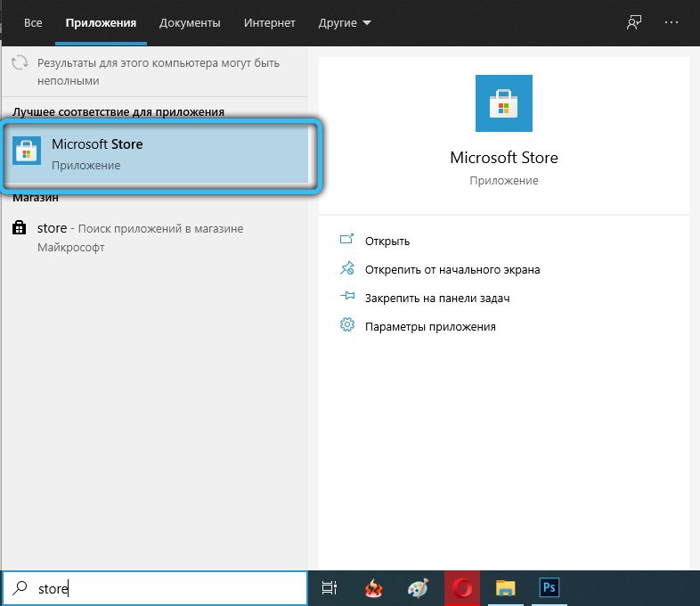Click the large Microsoft Store icon in preview pane

[503, 104]
